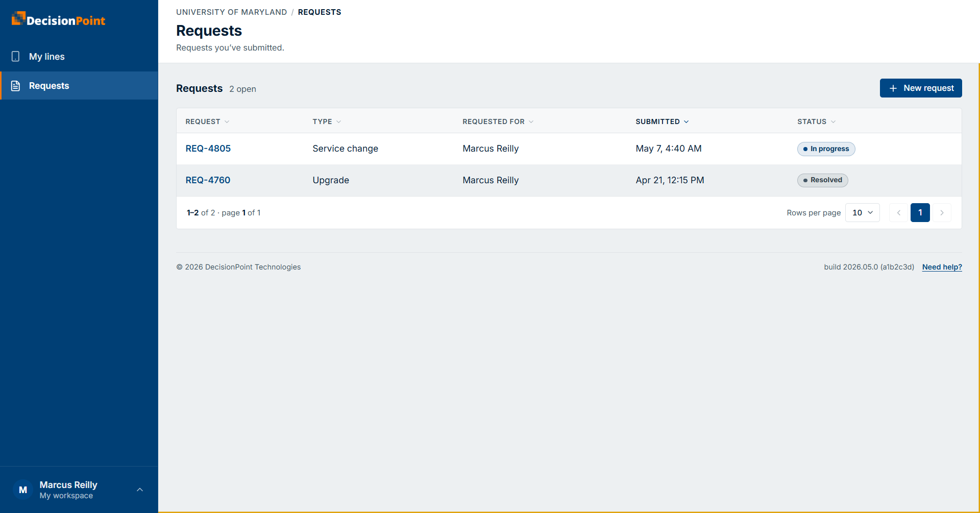Sort by the SUBMITTED column header
The height and width of the screenshot is (513, 980).
[x=662, y=121]
